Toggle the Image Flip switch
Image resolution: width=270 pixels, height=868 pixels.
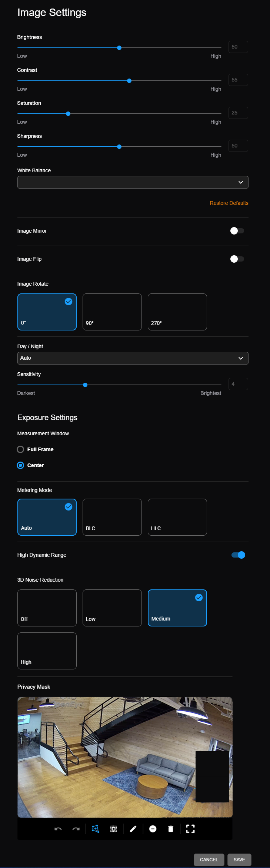click(237, 259)
